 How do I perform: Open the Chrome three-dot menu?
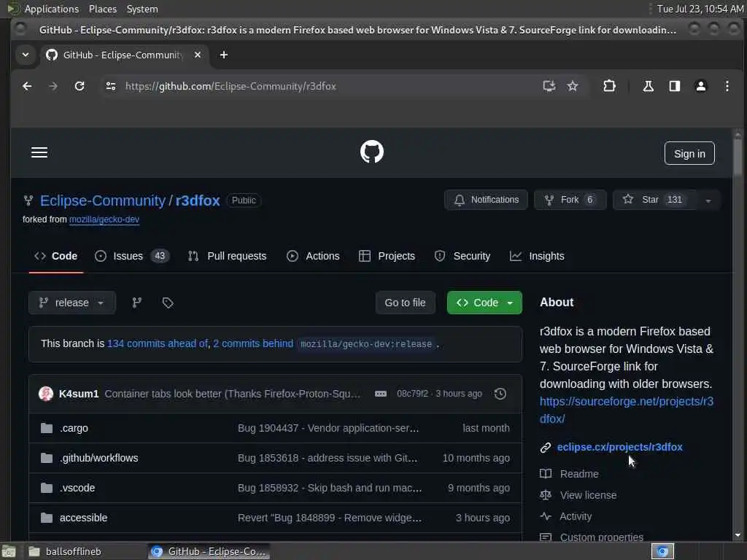727,86
